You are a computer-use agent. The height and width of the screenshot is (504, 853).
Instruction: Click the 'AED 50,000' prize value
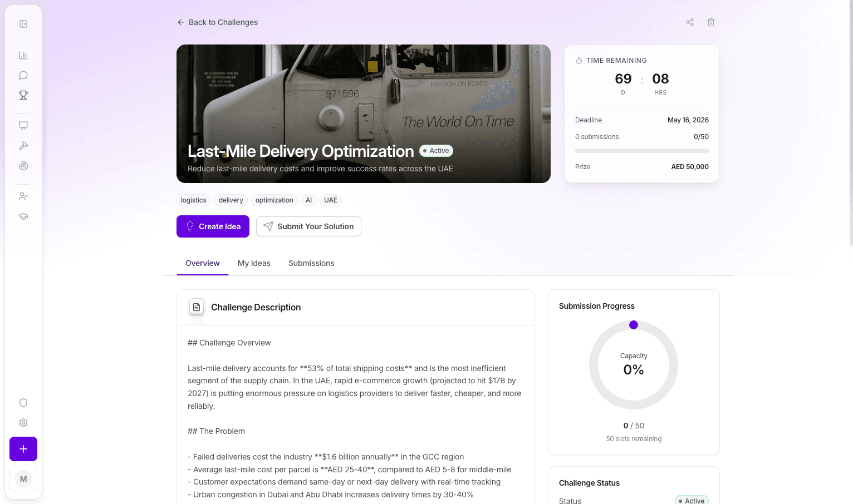pos(690,167)
